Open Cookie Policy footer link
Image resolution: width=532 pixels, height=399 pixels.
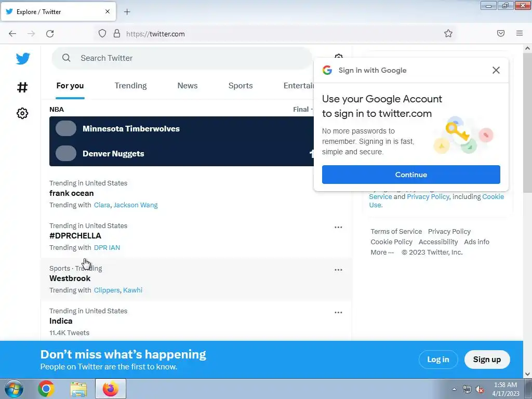(391, 242)
